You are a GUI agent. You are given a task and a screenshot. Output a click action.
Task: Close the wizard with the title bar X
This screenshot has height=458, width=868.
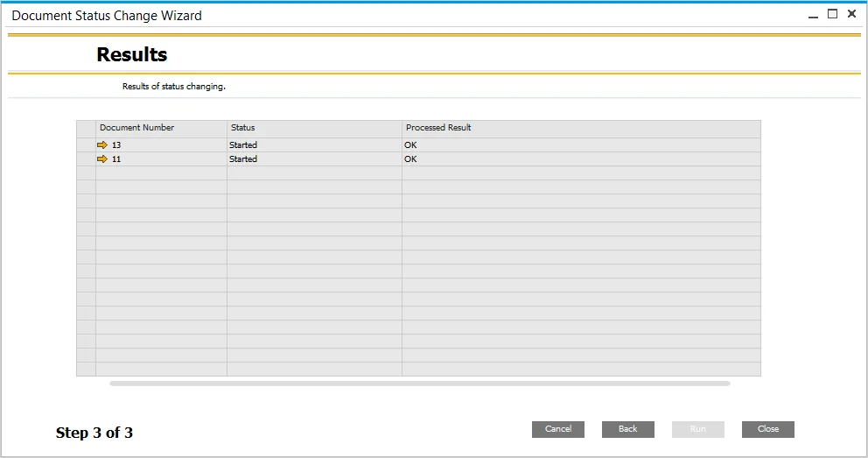852,14
